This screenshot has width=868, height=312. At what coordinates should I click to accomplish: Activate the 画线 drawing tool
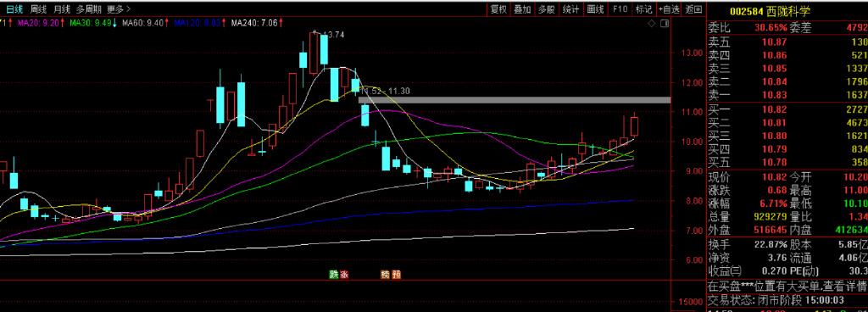click(x=595, y=8)
